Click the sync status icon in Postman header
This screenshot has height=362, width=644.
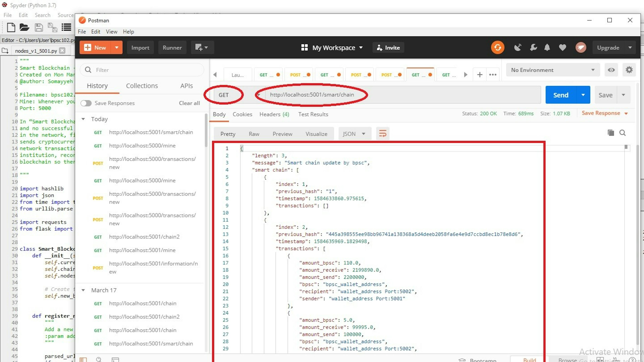pyautogui.click(x=497, y=47)
